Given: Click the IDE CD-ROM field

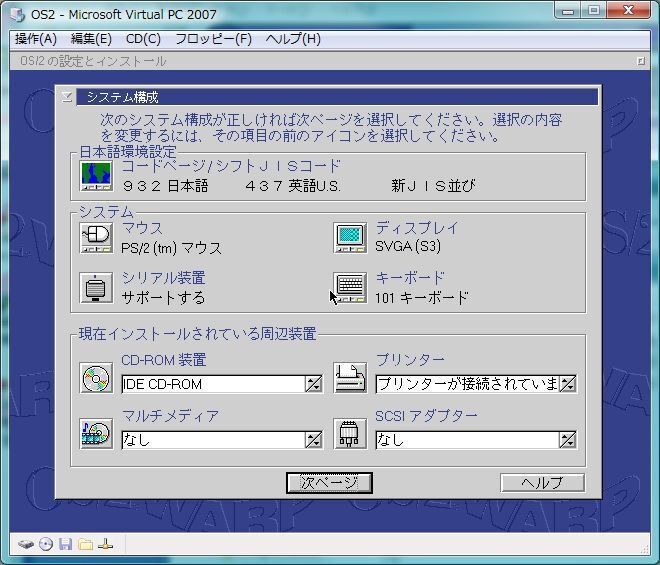Looking at the screenshot, I should (214, 384).
